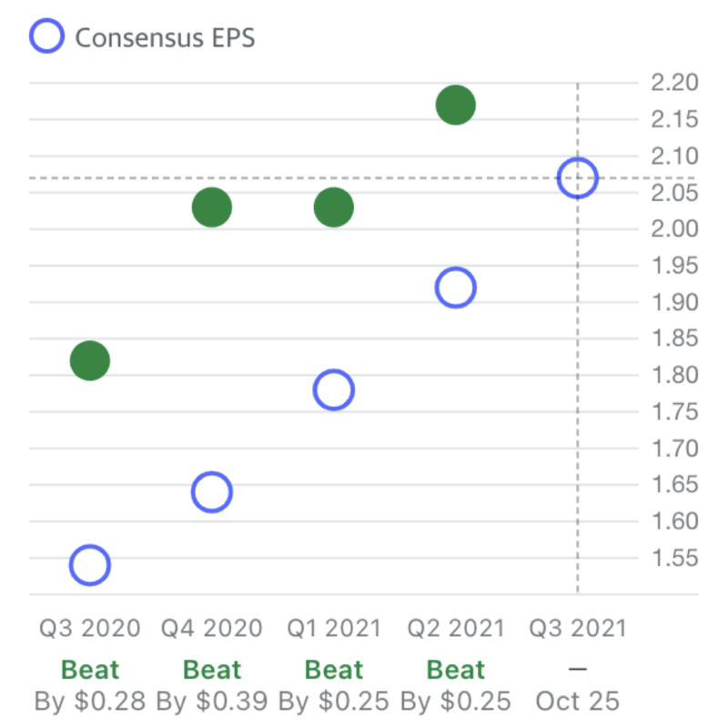Select the Q1 2021 actual EPS green dot

click(x=334, y=207)
